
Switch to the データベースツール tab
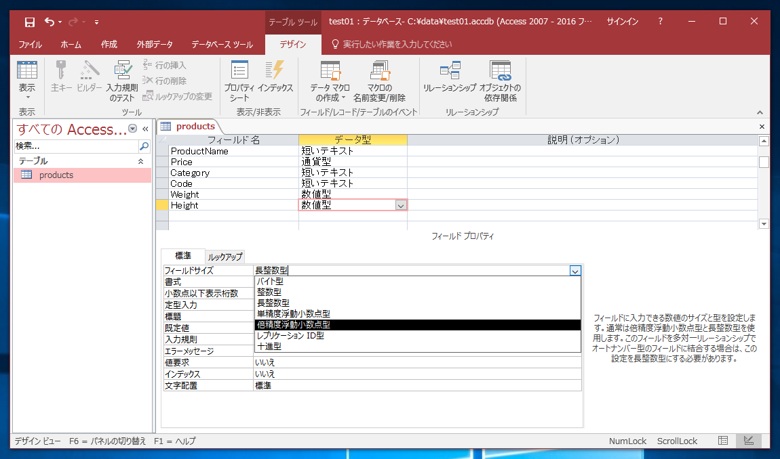click(222, 44)
